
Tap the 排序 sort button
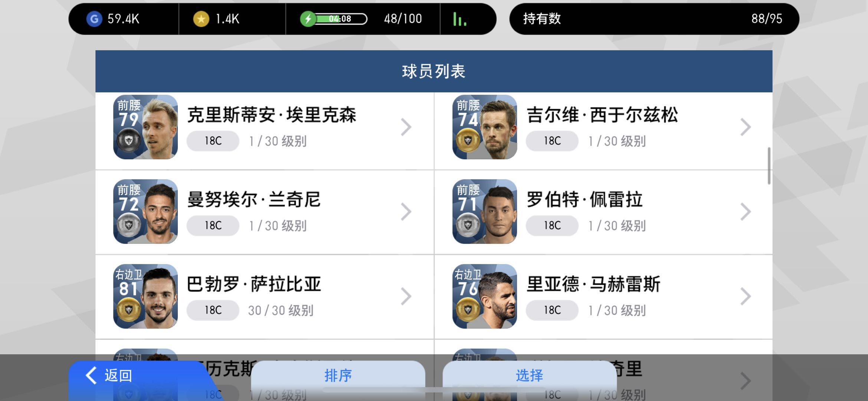[338, 376]
